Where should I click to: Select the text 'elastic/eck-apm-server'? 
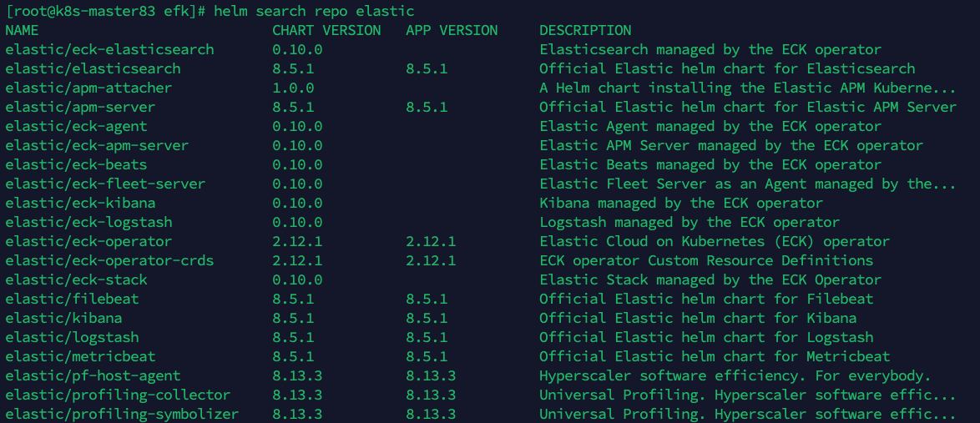click(98, 145)
